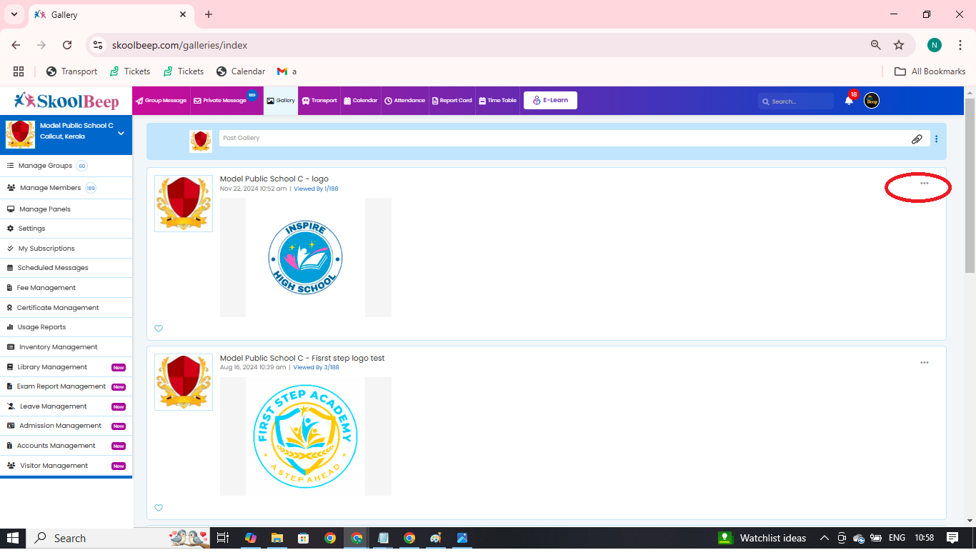Open the tab search dropdown arrow
Viewport: 976px width, 560px height.
click(14, 14)
